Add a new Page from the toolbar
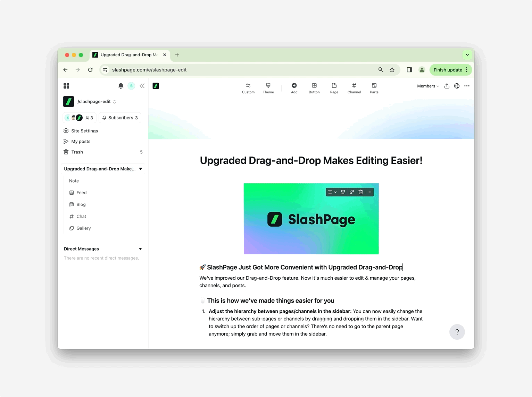The width and height of the screenshot is (532, 397). pyautogui.click(x=334, y=88)
